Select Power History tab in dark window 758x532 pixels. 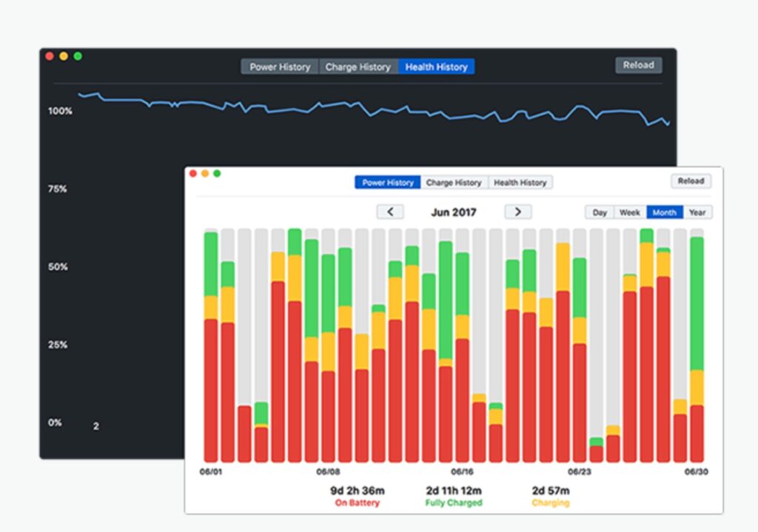click(280, 67)
